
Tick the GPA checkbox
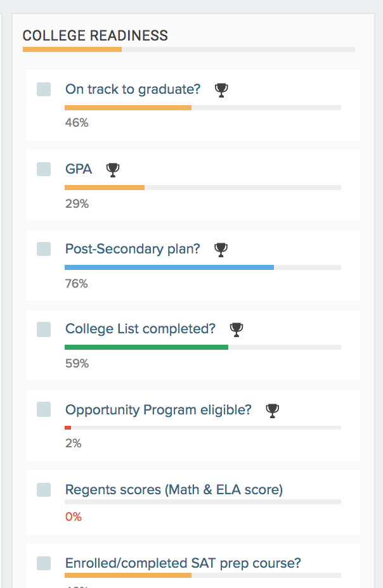pos(44,169)
